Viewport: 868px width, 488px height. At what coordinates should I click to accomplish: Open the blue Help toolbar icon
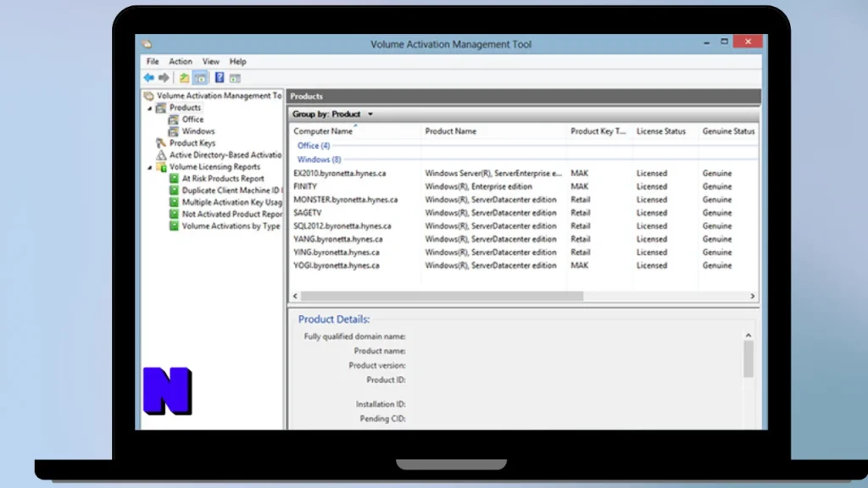tap(220, 78)
